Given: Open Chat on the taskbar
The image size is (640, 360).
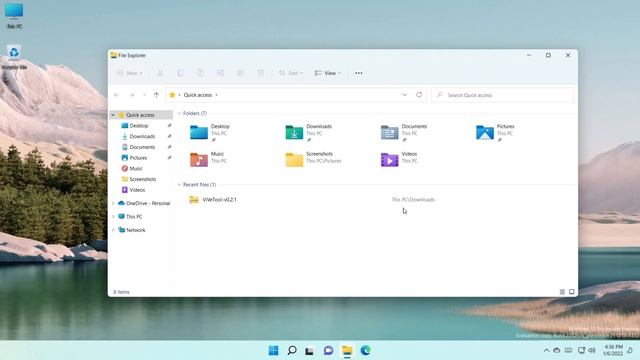Looking at the screenshot, I should 328,350.
